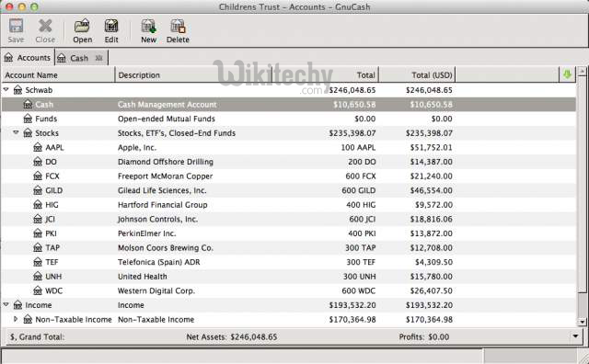Screen dimensions: 589x364
Task: Click the PerkinElmer Inc. description
Action: [x=147, y=233]
